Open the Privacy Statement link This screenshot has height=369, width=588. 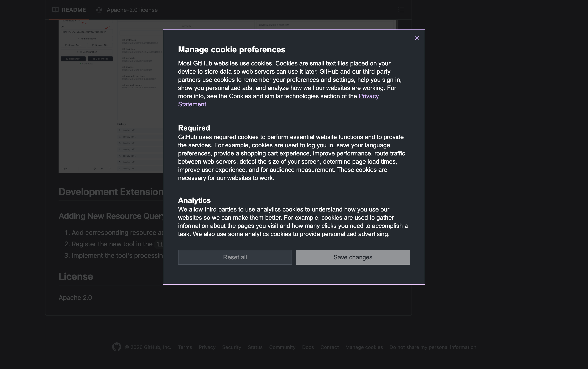[368, 96]
